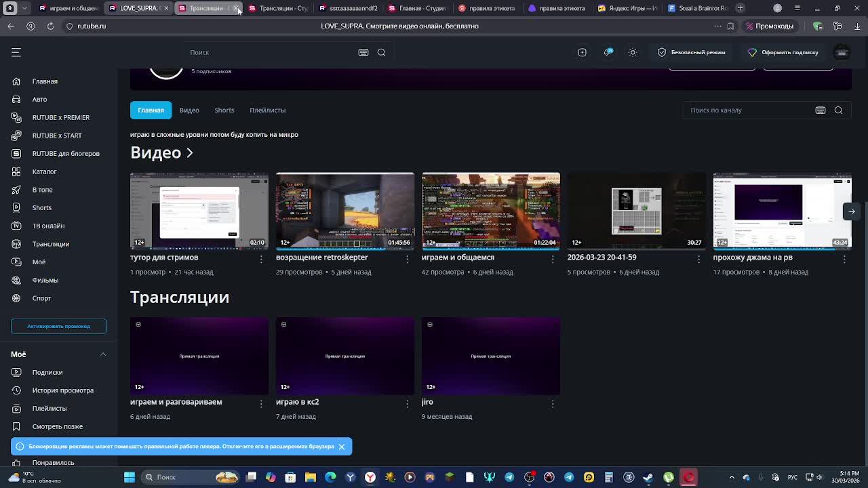Switch to the Shorts channel tab

click(x=224, y=110)
